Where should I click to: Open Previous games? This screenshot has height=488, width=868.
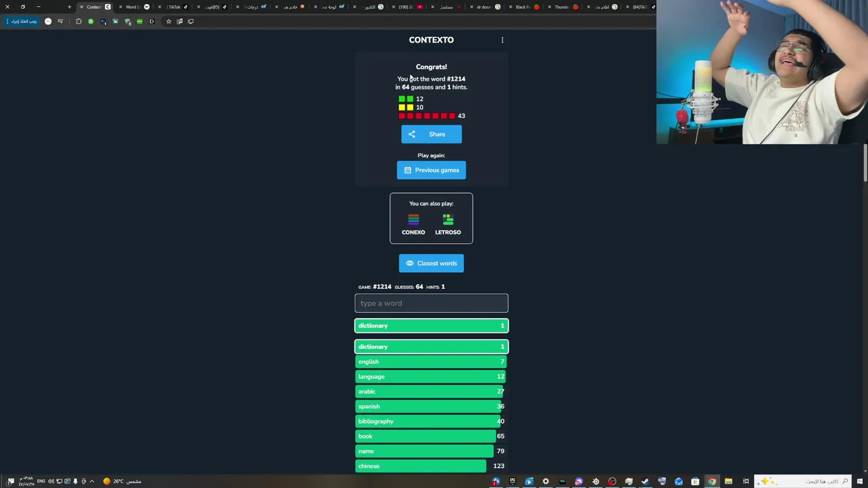coord(431,170)
